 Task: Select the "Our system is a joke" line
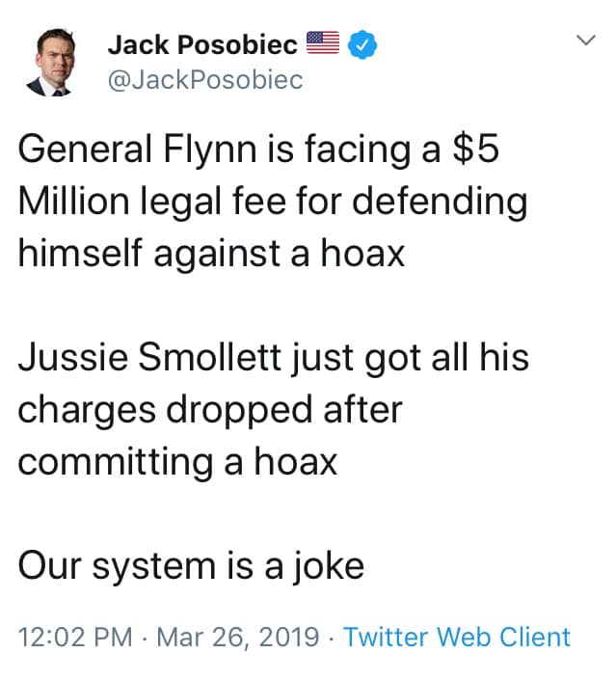point(191,566)
